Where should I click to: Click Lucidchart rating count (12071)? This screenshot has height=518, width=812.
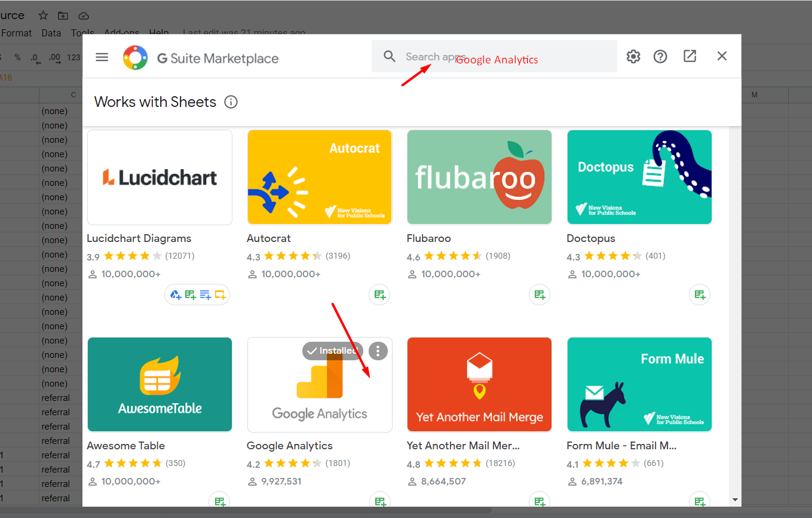click(180, 256)
